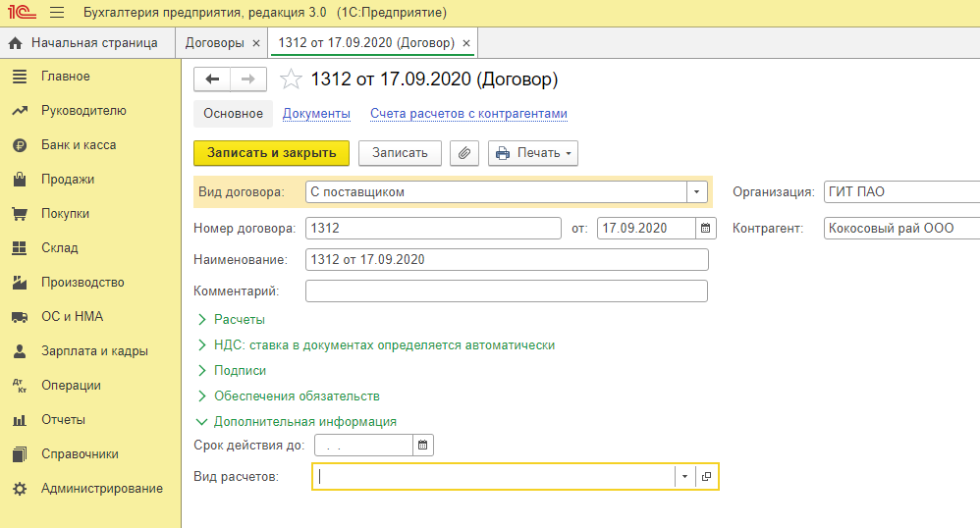This screenshot has width=980, height=528.
Task: Open the Вид договора dropdown arrow
Action: (x=697, y=191)
